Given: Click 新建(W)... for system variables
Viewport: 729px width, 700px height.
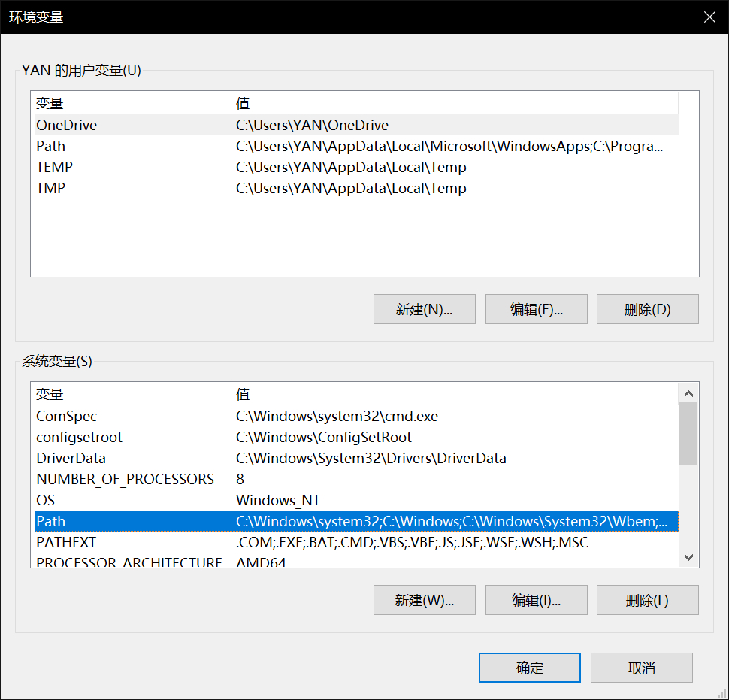Looking at the screenshot, I should point(424,600).
